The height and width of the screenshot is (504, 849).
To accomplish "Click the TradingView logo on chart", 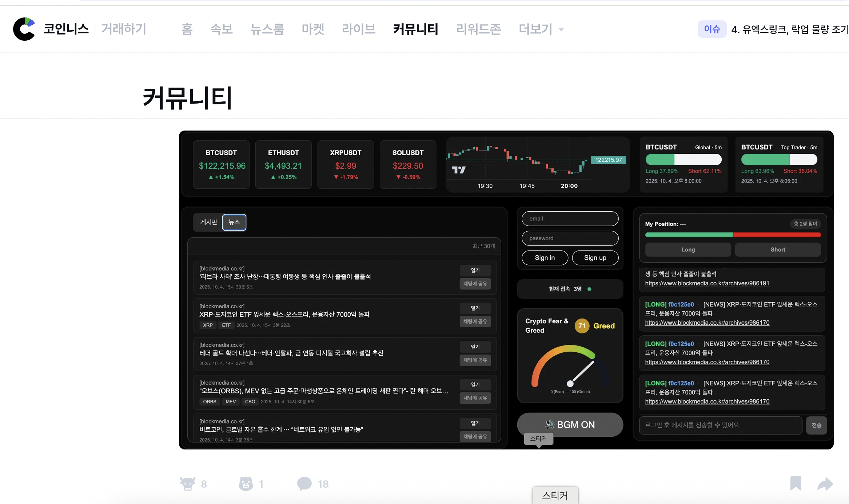I will click(x=458, y=170).
